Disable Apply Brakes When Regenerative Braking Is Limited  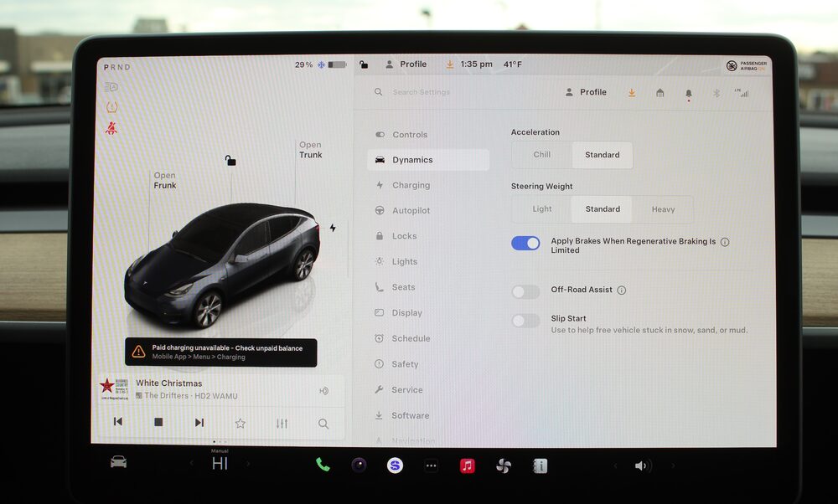coord(526,243)
